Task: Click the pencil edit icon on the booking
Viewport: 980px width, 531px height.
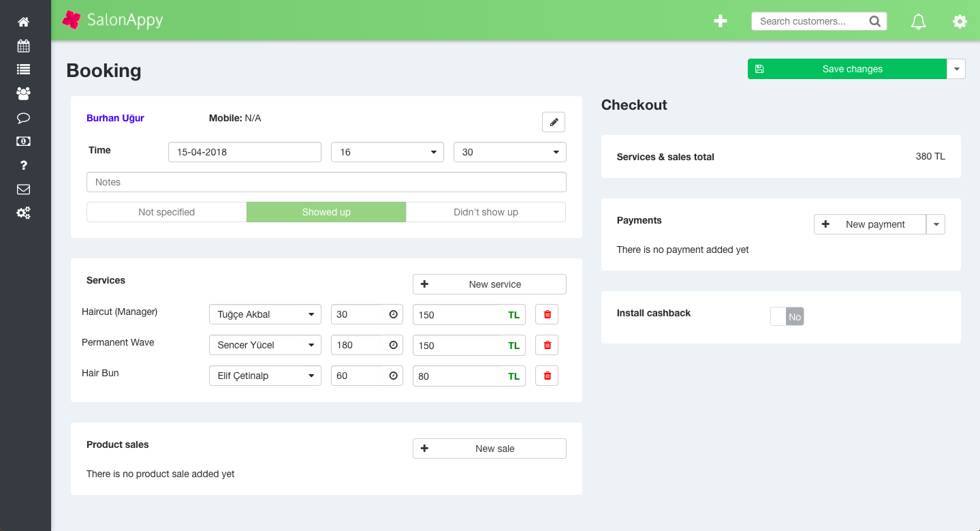Action: (553, 121)
